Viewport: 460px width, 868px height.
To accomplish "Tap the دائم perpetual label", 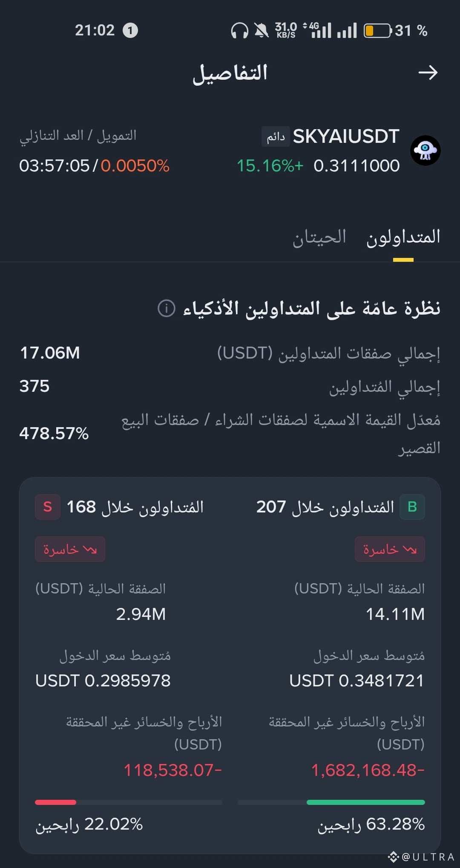I will [x=276, y=136].
